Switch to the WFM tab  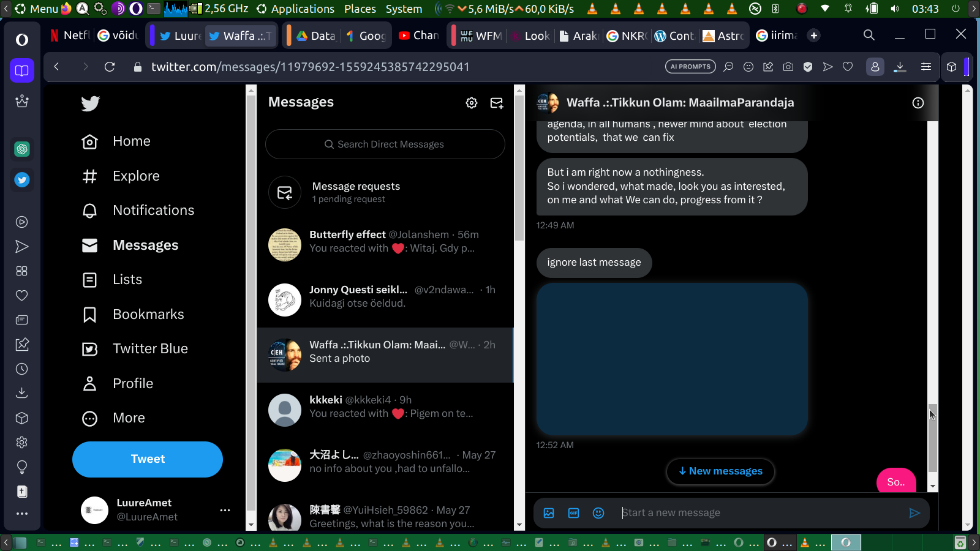pyautogui.click(x=481, y=36)
